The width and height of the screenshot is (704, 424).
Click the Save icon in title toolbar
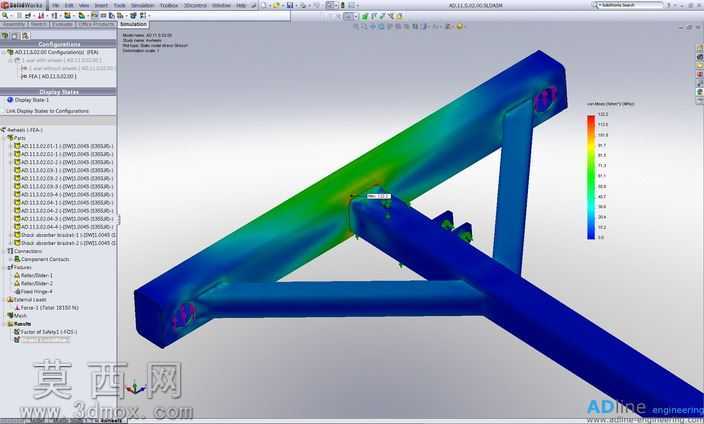pos(290,5)
